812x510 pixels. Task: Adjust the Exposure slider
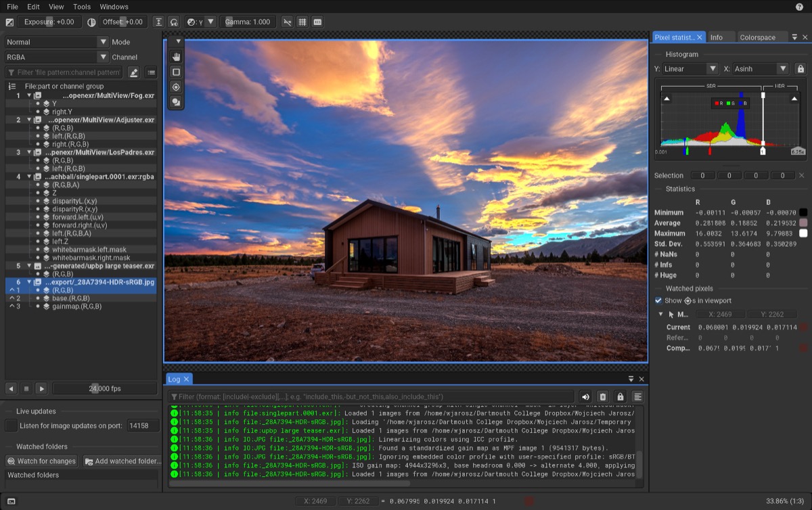click(x=49, y=22)
